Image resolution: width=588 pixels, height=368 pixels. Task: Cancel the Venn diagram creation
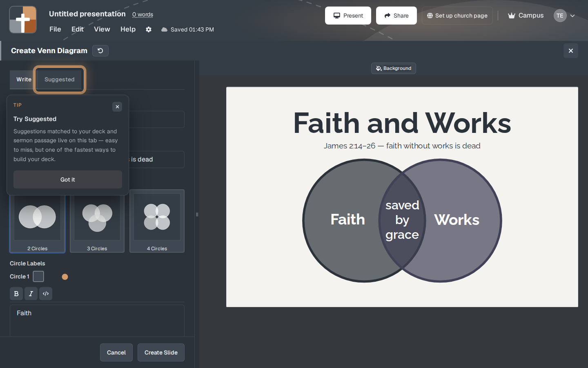point(116,352)
